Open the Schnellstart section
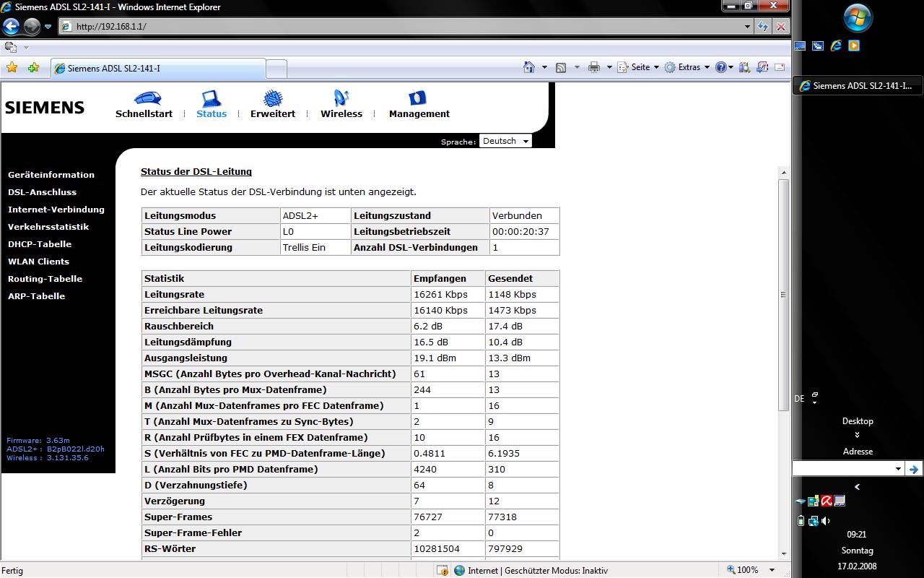This screenshot has width=924, height=578. tap(144, 105)
